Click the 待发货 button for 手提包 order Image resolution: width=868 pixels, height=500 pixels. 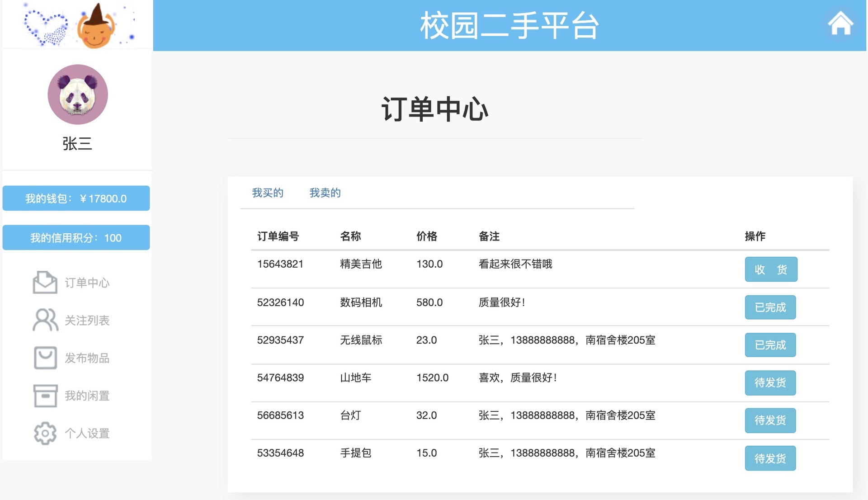pos(770,458)
